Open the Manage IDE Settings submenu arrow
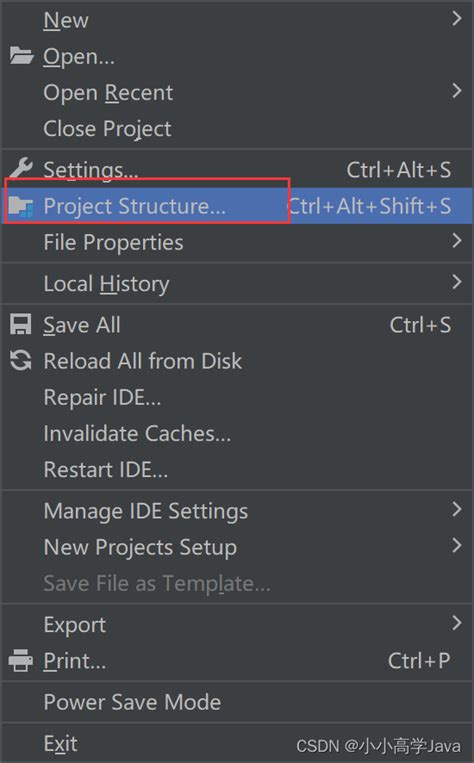The width and height of the screenshot is (474, 763). [x=456, y=509]
